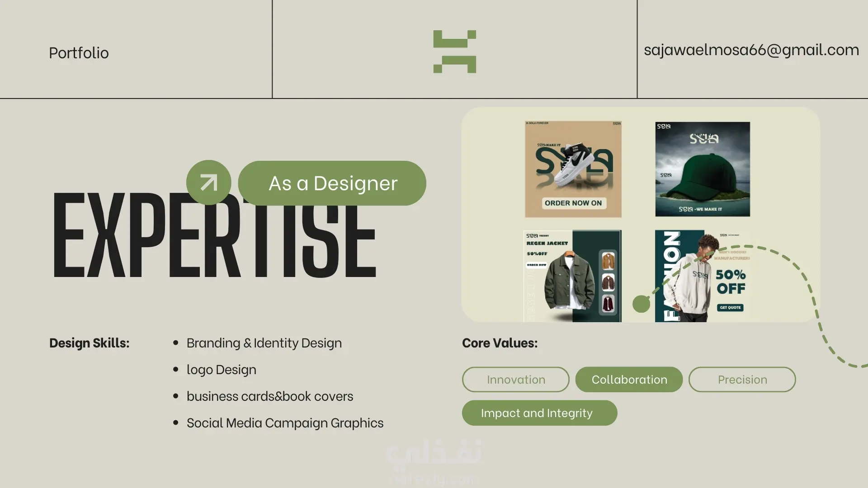Click Social Media Campaign Graphics item
The width and height of the screenshot is (868, 488).
[x=285, y=423]
